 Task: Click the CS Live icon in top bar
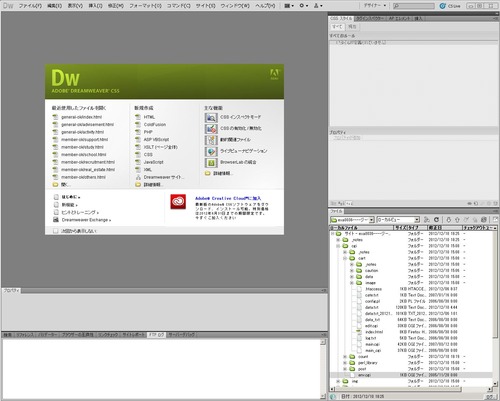pos(442,6)
